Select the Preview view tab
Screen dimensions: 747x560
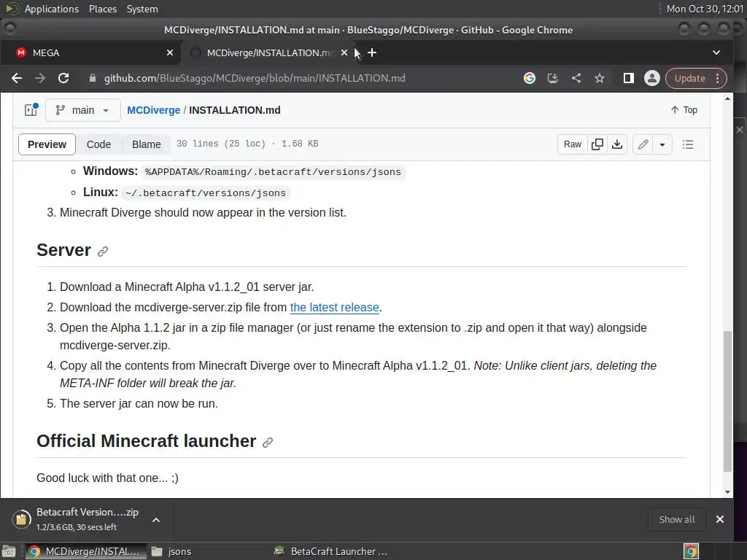click(x=47, y=144)
